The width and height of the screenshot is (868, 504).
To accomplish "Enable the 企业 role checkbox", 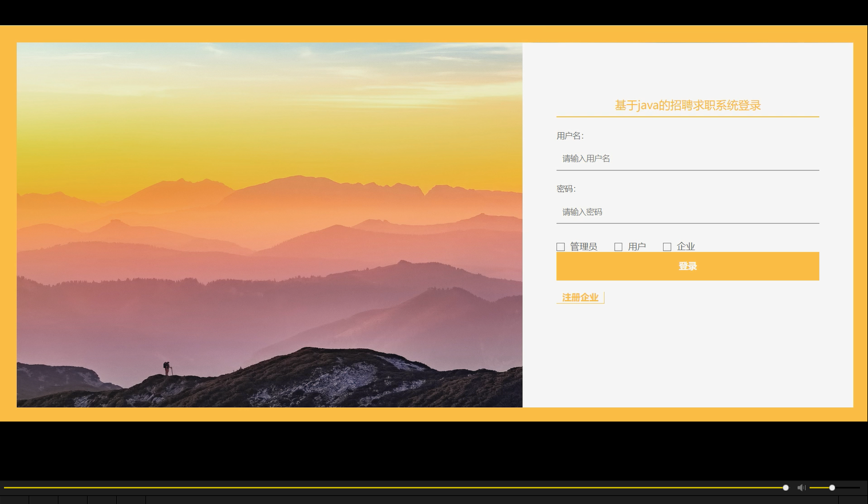I will (x=667, y=246).
